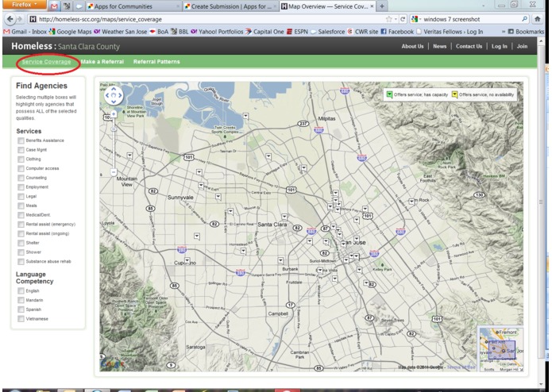Click the Log In link
The image size is (552, 392).
click(500, 46)
